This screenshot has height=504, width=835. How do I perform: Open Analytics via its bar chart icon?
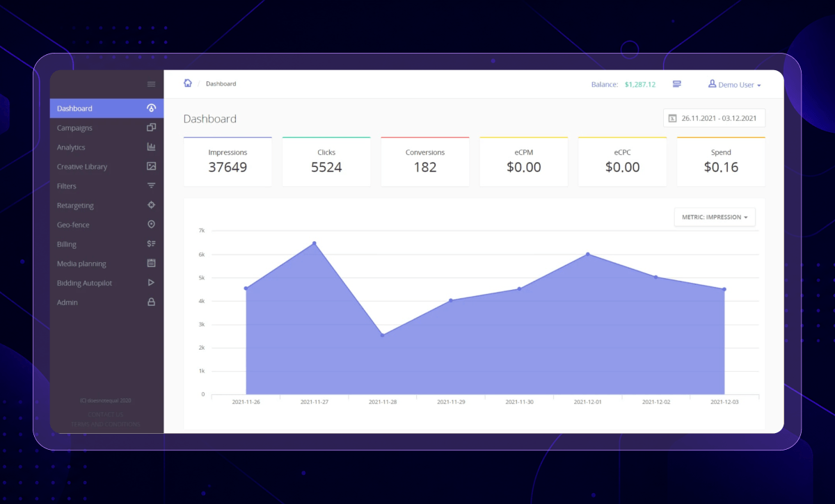point(151,147)
